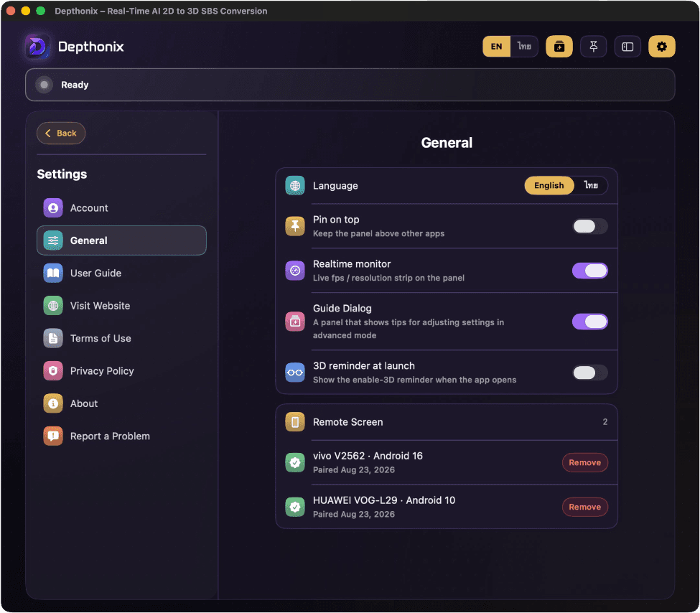Click the pin window icon in header

pos(593,47)
